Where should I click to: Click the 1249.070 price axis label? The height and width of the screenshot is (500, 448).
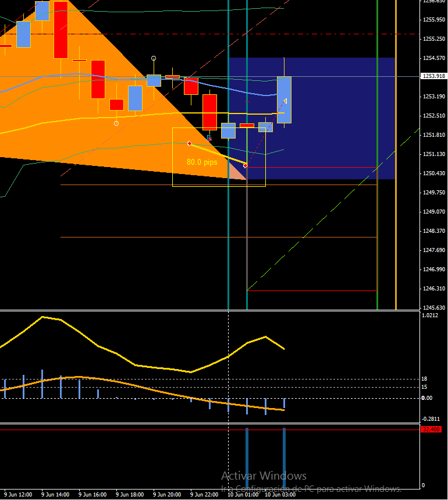pos(434,212)
